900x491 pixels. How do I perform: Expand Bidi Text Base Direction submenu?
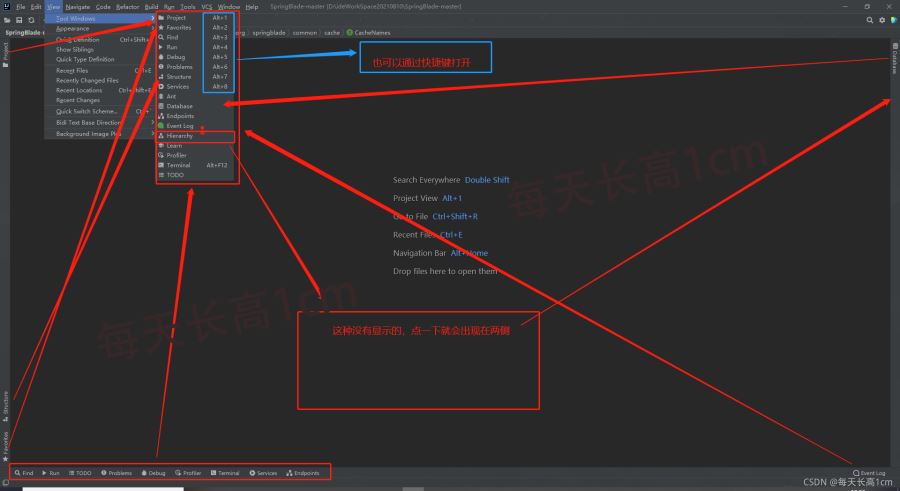88,122
